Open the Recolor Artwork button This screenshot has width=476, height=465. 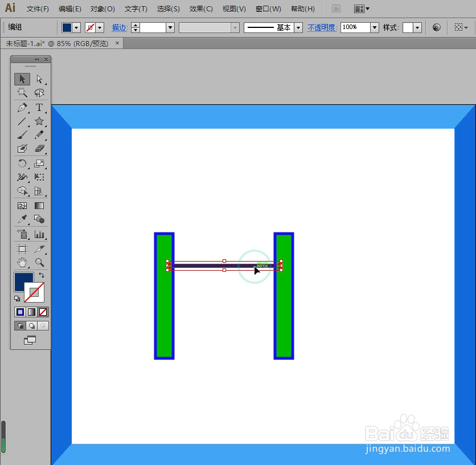437,28
